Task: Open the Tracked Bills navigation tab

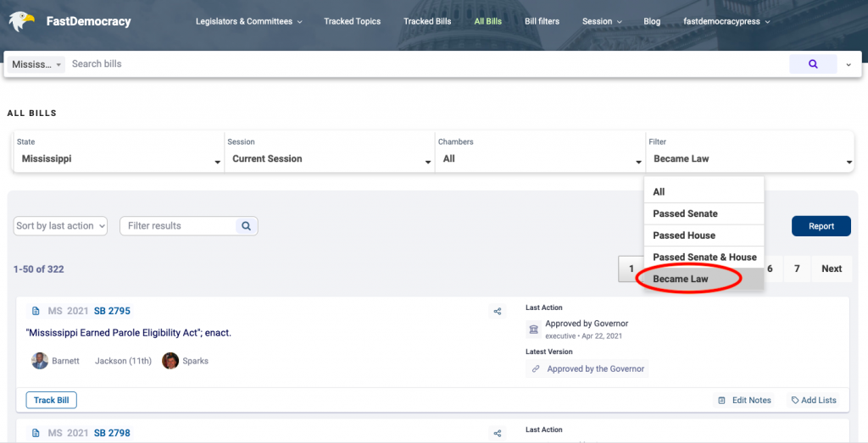Action: click(427, 21)
